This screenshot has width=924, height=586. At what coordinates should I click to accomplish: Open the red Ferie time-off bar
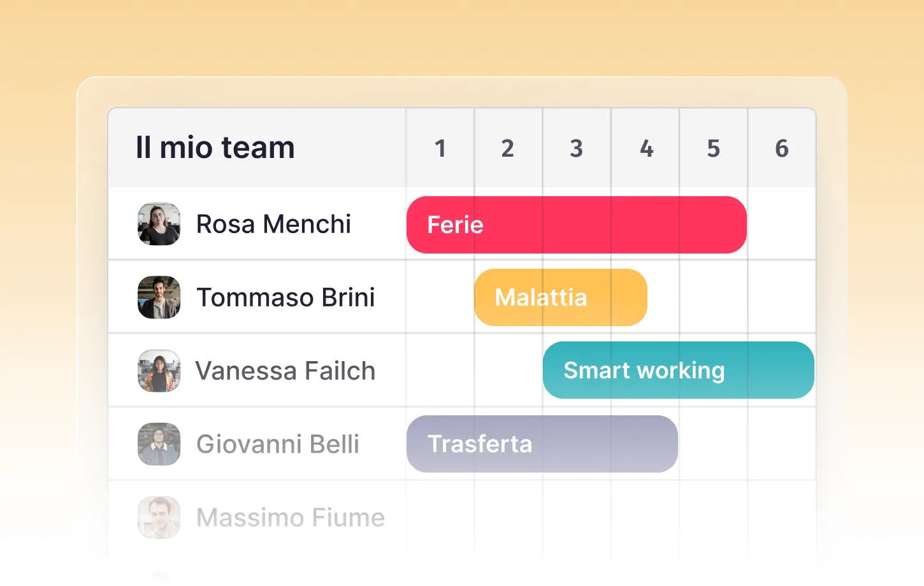(x=576, y=225)
